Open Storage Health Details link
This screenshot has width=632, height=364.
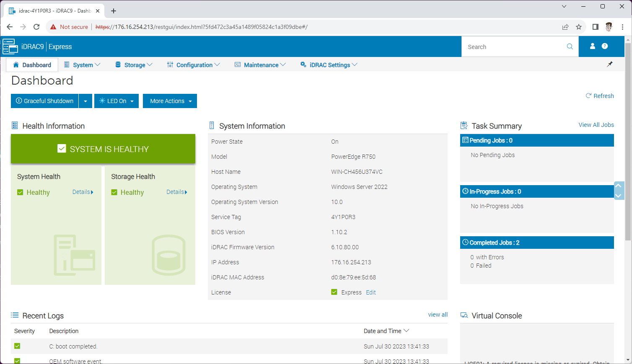pyautogui.click(x=176, y=192)
